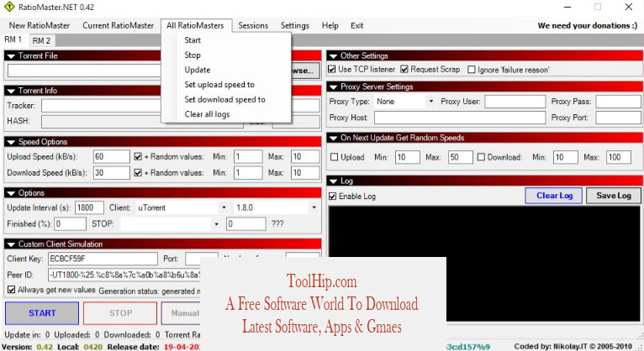Toggle Upload Speed random values checkbox
Image resolution: width=644 pixels, height=351 pixels.
(x=138, y=157)
